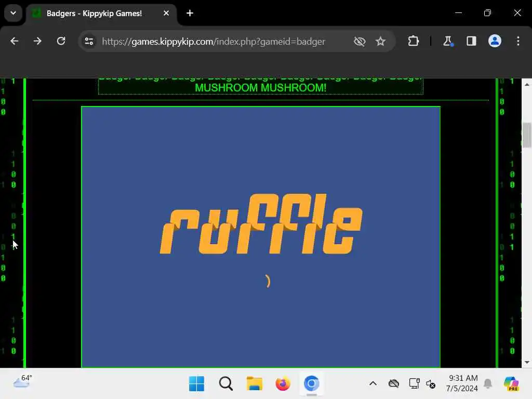Viewport: 532px width, 399px height.
Task: Open Chrome Labs flask icon
Action: pos(447,42)
